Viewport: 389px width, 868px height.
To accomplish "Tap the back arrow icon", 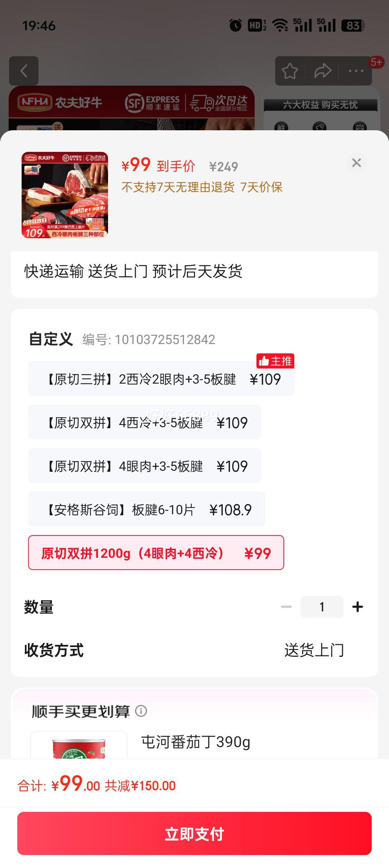I will (24, 71).
